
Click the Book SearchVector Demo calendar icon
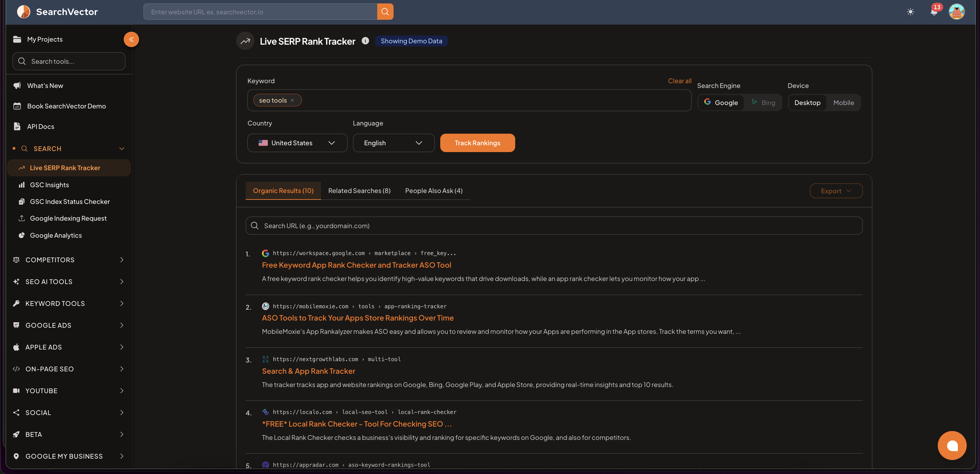coord(17,106)
